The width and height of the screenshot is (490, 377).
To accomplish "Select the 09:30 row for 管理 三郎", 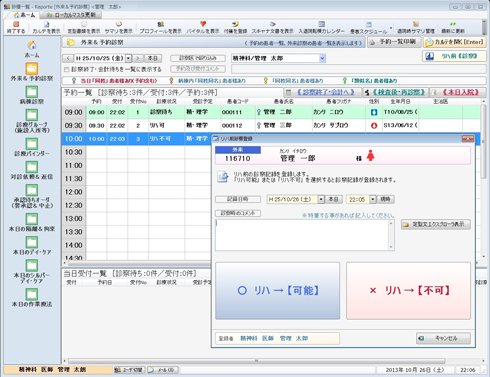I will click(272, 125).
